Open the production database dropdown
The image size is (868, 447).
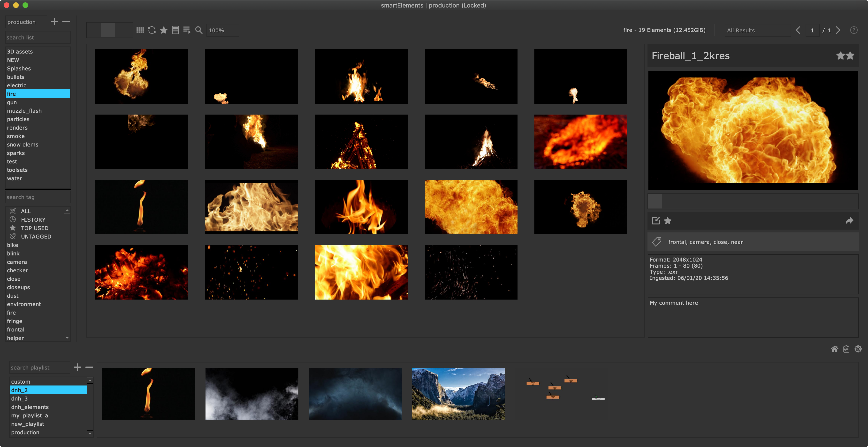click(26, 22)
